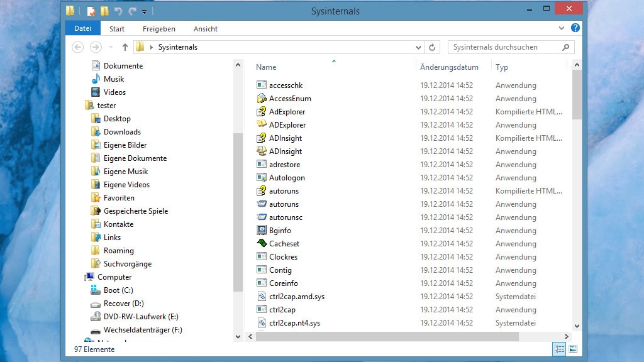Click the autorunsc application icon

[261, 217]
